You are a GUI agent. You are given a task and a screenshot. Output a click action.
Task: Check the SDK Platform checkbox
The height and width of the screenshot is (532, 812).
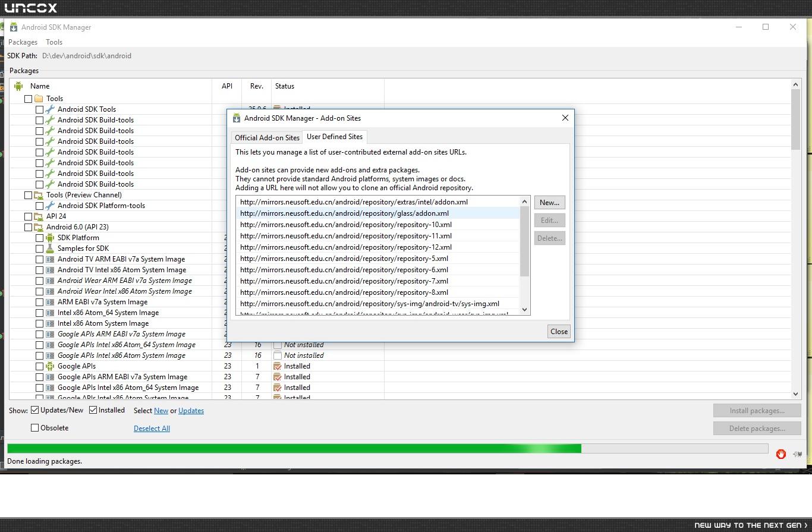coord(39,238)
